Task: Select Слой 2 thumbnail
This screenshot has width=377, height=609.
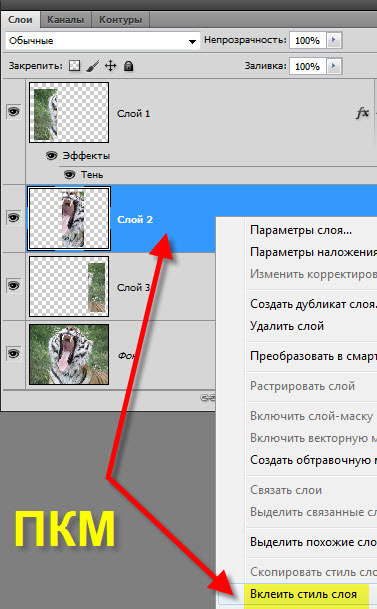Action: [69, 218]
